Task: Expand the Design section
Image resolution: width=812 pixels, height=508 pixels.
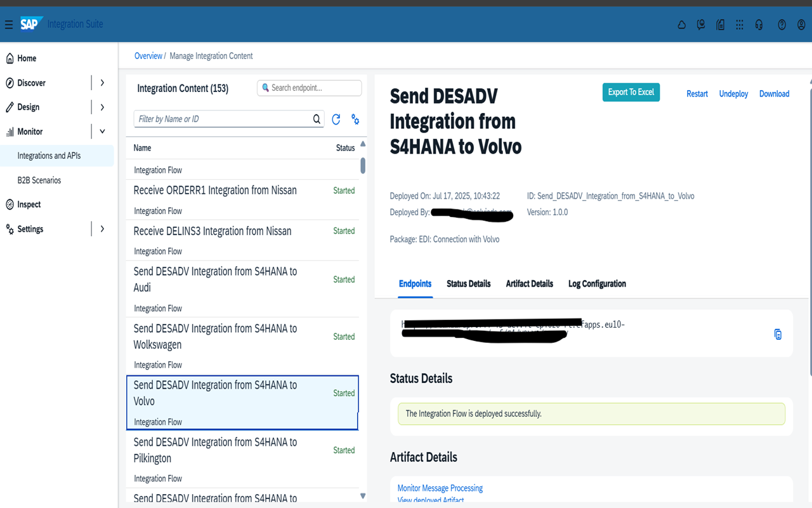Action: click(102, 107)
